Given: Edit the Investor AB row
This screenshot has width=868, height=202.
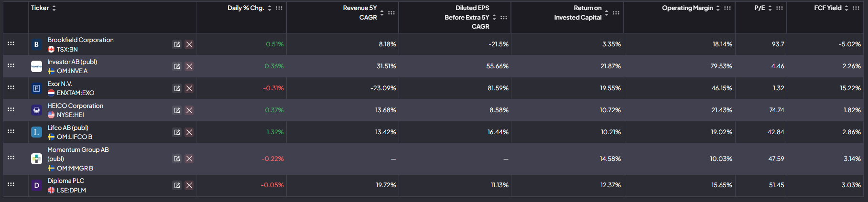Looking at the screenshot, I should point(177,66).
